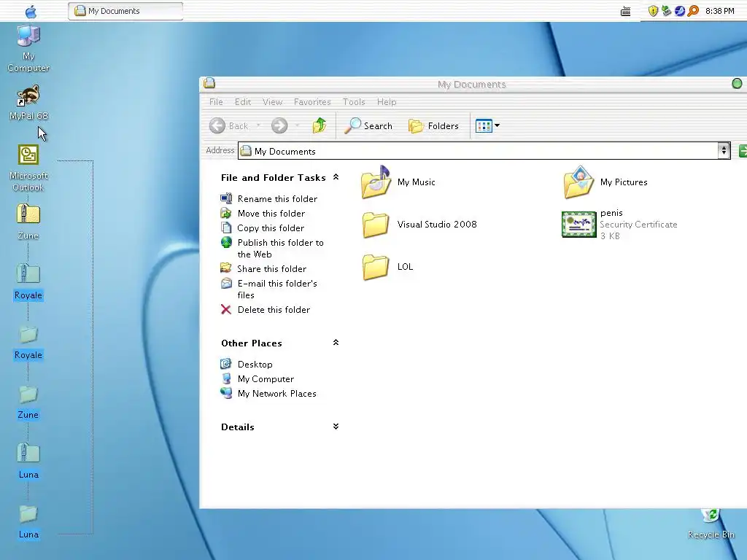The height and width of the screenshot is (560, 747).
Task: Click the orange magnifier tray icon
Action: tap(693, 10)
